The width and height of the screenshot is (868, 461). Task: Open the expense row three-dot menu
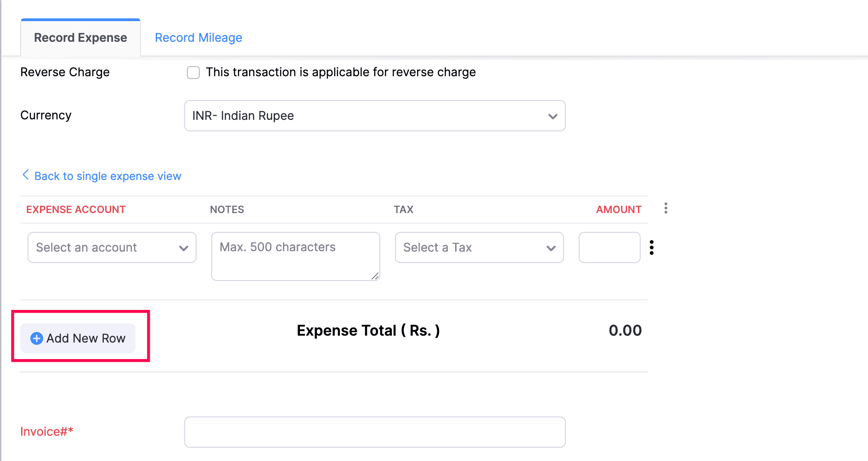tap(651, 247)
